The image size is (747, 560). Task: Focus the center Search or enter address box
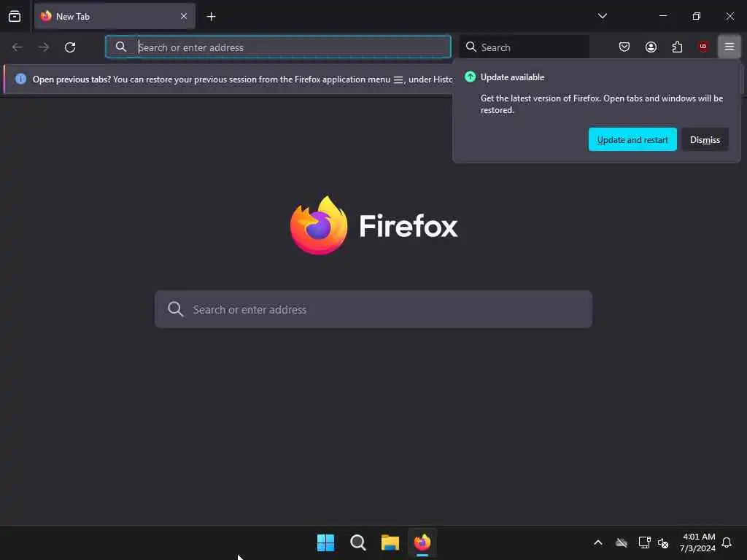coord(373,309)
